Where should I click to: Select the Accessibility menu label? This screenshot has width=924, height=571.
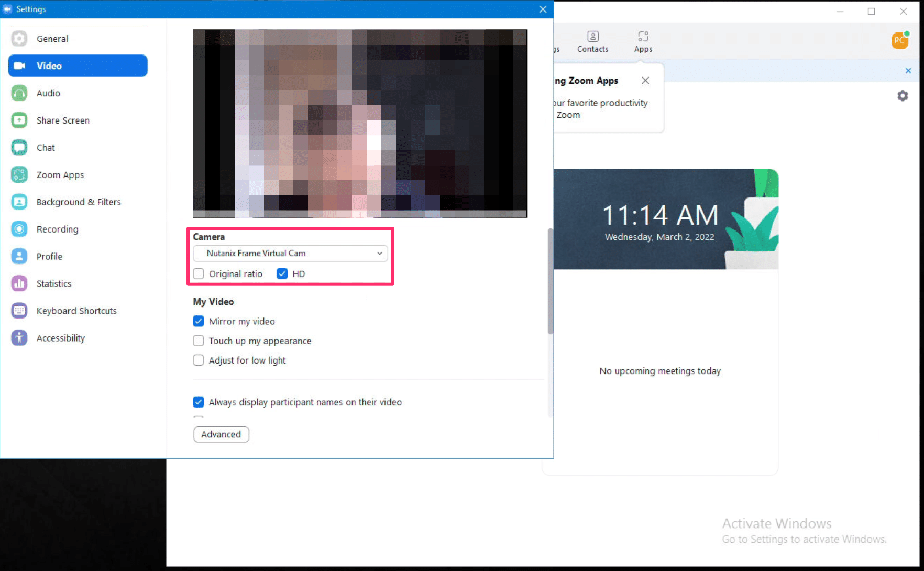coord(61,338)
